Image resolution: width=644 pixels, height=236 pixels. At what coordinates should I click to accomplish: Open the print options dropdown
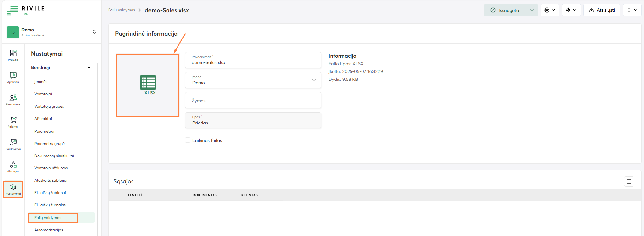(550, 10)
